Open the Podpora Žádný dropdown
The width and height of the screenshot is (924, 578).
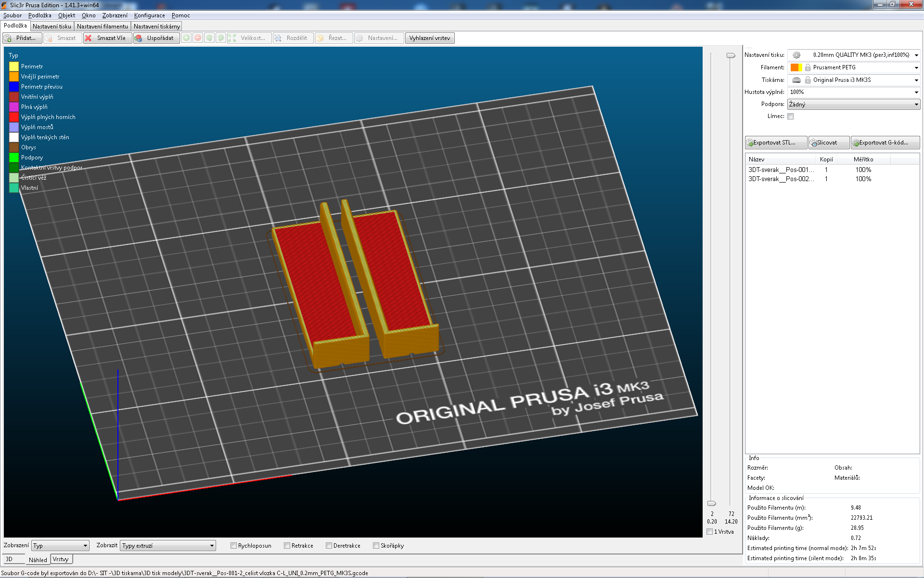(854, 104)
